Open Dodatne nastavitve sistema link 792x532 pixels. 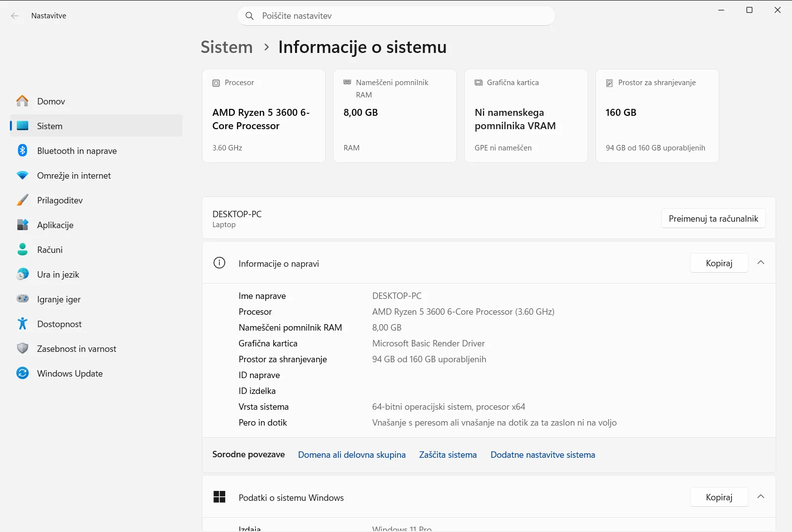coord(543,454)
